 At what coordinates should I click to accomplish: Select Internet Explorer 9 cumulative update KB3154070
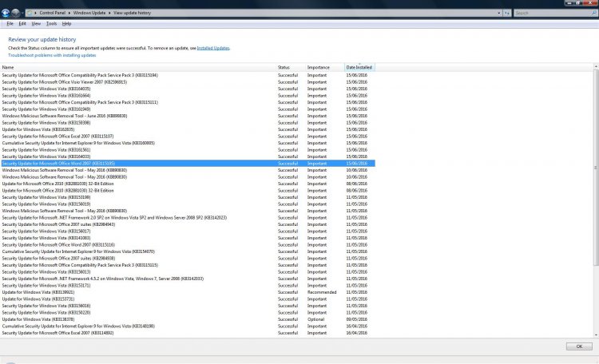[x=188, y=251]
